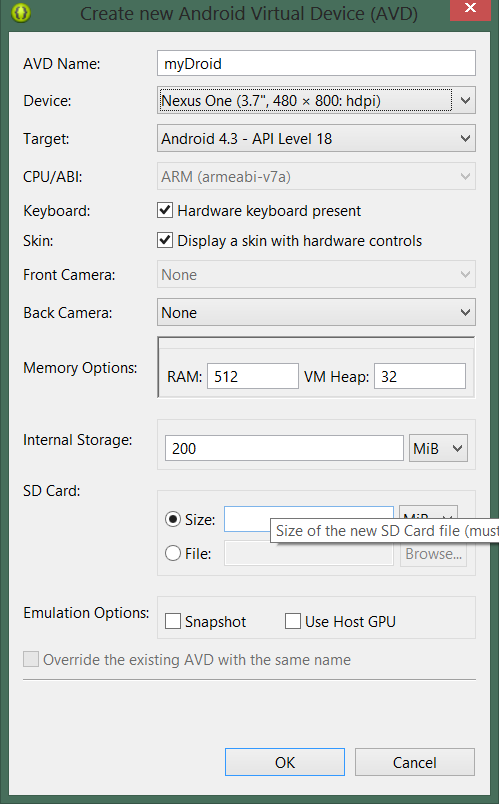
Task: Open the Device dropdown showing Nexus One
Action: tap(316, 100)
